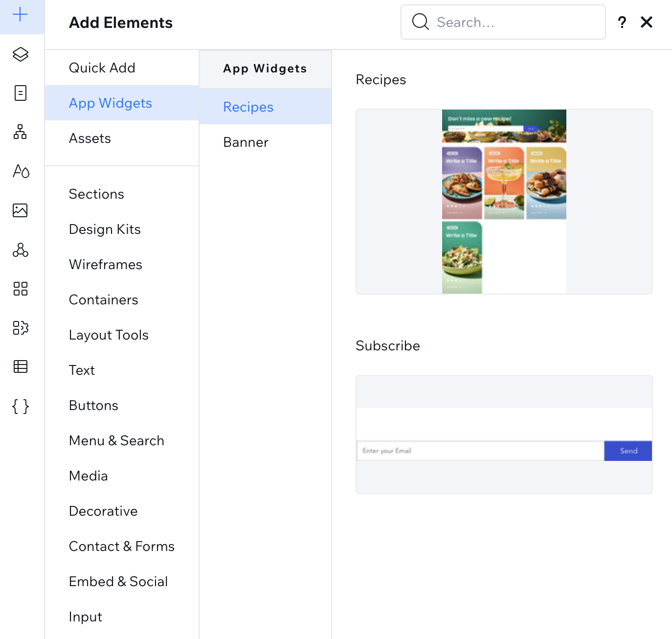Select Recipes in App Widgets list

pos(248,107)
